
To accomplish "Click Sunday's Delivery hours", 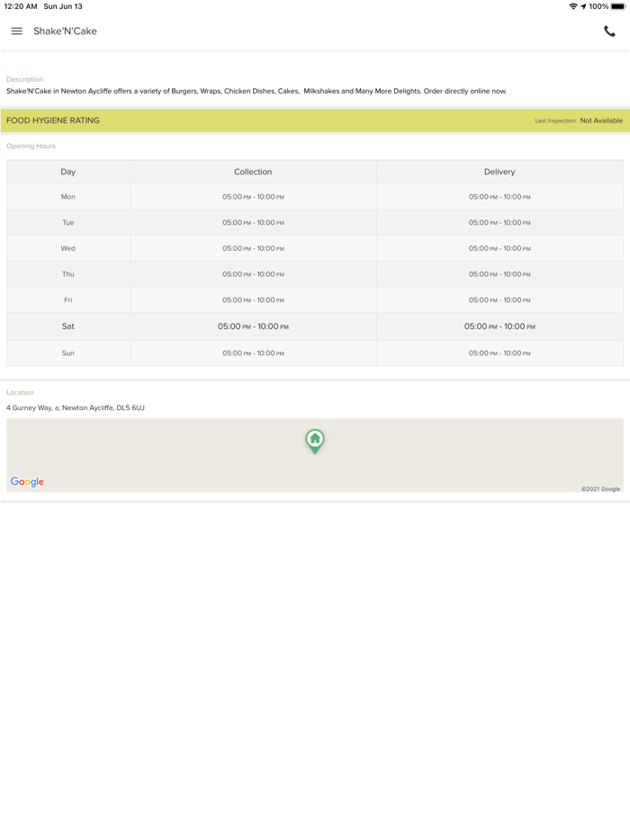I will [499, 353].
